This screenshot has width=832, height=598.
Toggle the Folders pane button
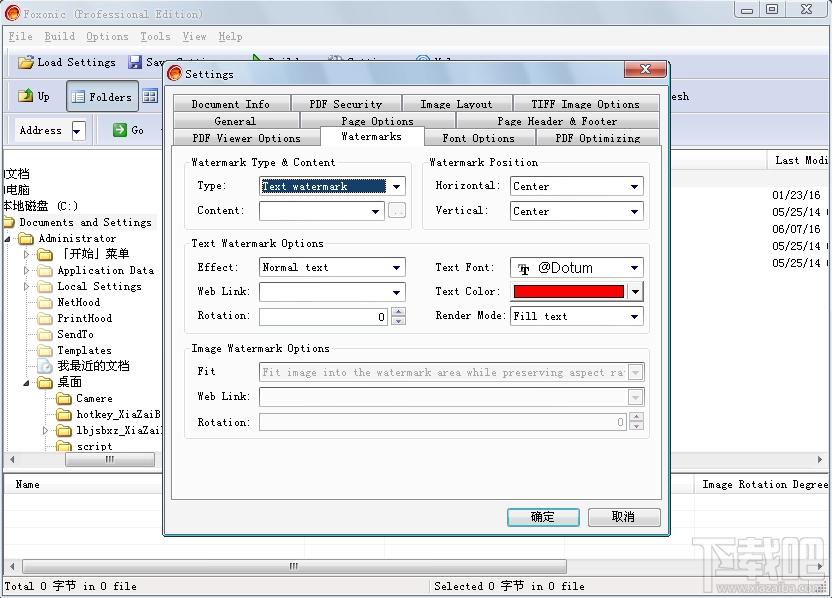point(102,97)
